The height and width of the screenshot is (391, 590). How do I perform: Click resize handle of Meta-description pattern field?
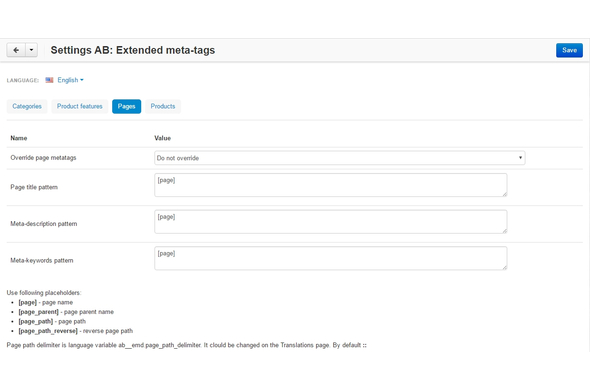tap(504, 231)
